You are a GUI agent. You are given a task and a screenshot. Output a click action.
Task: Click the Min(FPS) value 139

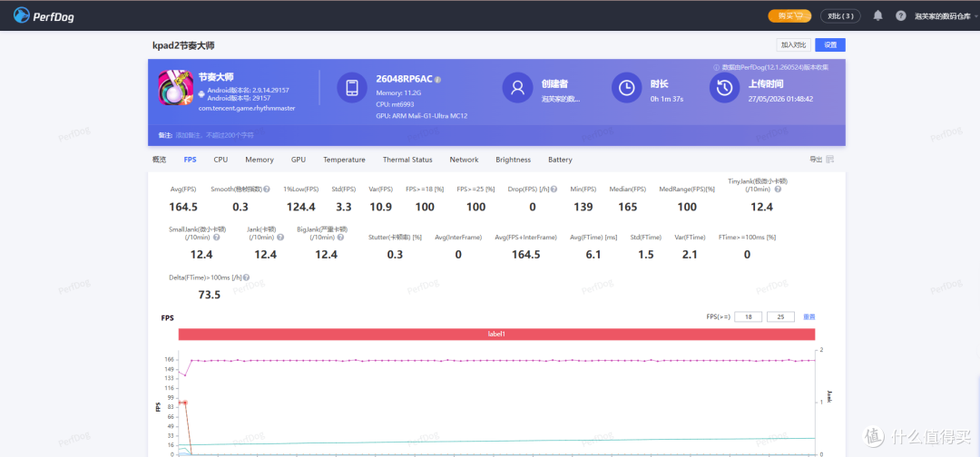[x=583, y=208]
